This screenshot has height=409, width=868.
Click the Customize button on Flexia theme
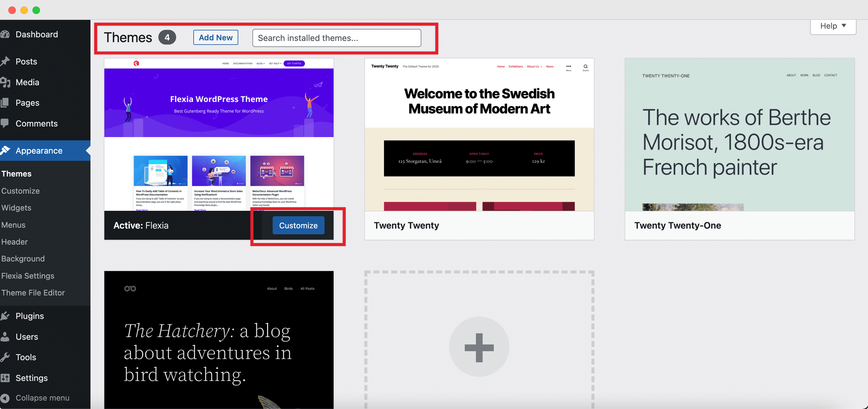point(298,225)
